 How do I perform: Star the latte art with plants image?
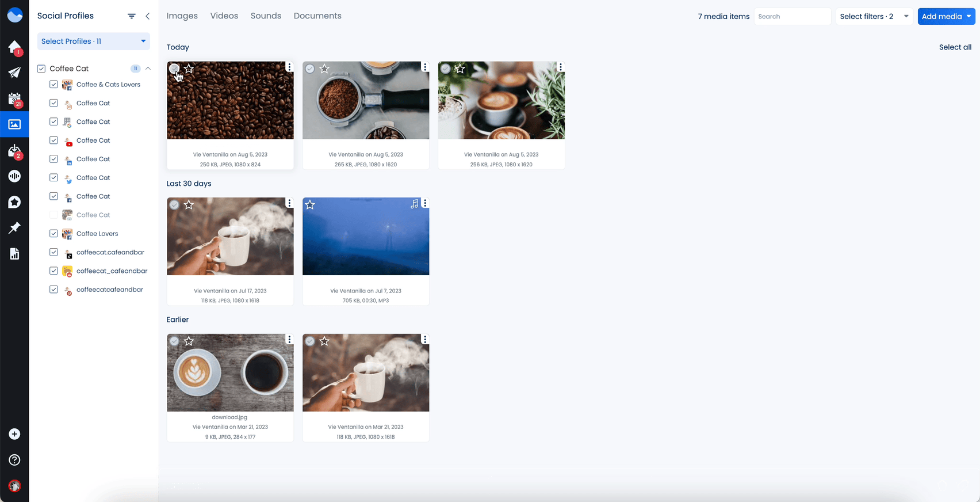(x=460, y=69)
